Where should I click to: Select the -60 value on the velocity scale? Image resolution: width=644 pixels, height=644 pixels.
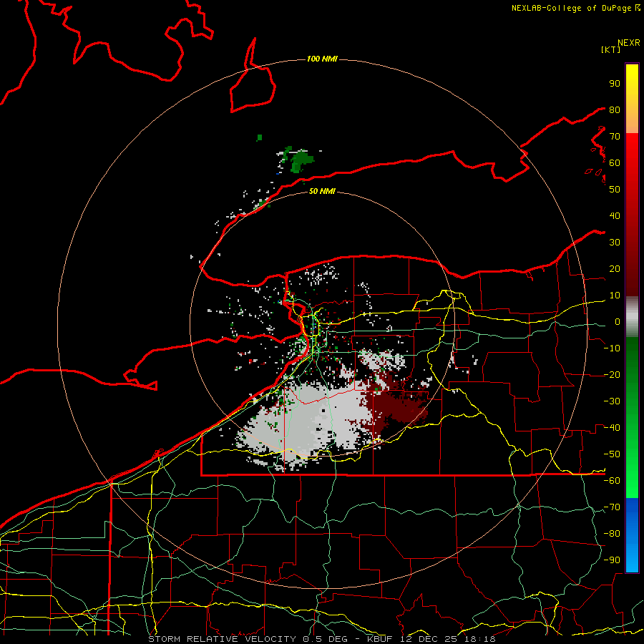[612, 481]
